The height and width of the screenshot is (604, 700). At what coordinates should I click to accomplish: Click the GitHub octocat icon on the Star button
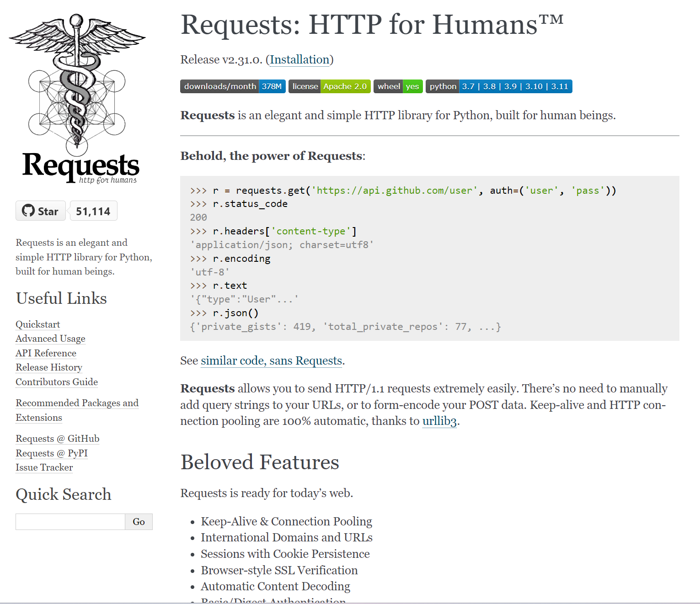click(28, 211)
